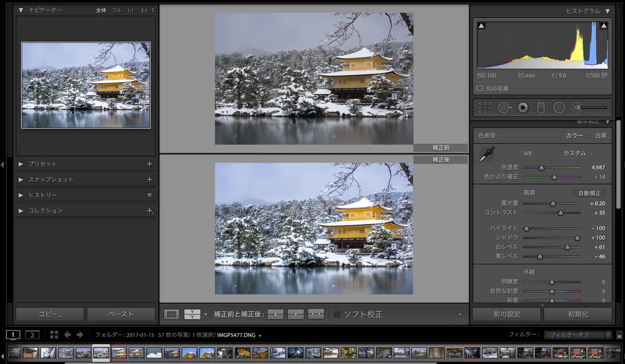The height and width of the screenshot is (364, 625).
Task: Go forward with the right arrow
Action: 80,334
